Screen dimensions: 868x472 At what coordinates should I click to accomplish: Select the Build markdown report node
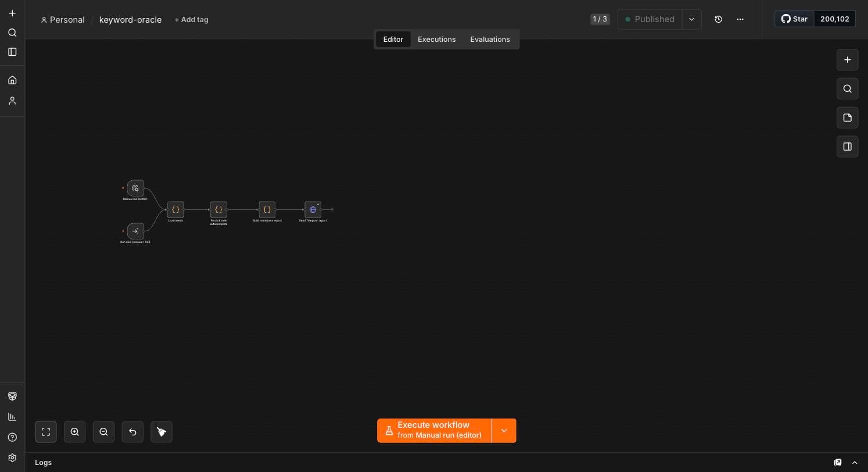[267, 210]
